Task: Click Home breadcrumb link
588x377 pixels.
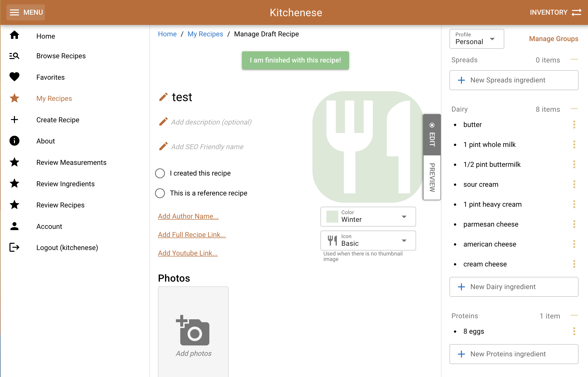Action: coord(167,34)
